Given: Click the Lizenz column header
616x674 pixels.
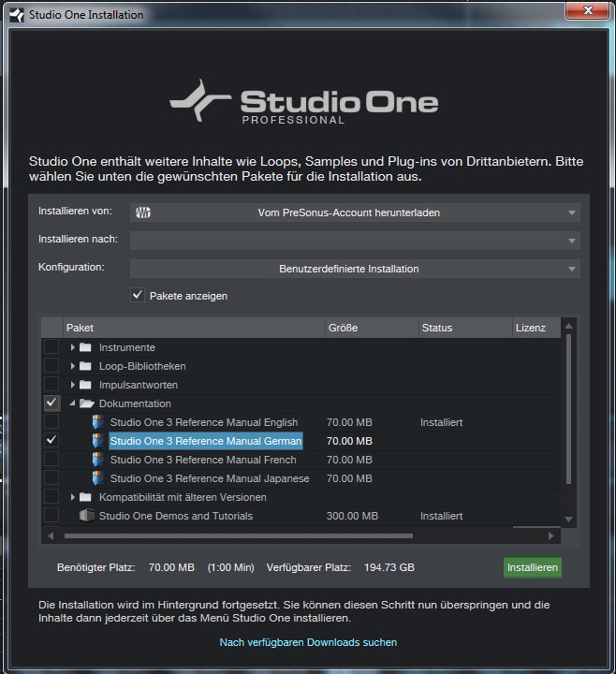Looking at the screenshot, I should point(536,328).
